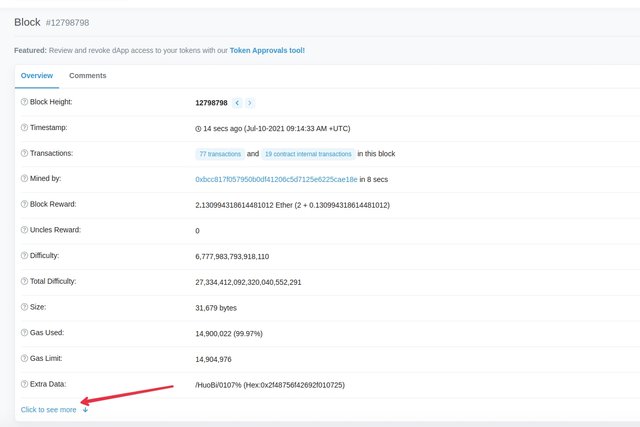
Task: Click the Size help icon
Action: [24, 307]
